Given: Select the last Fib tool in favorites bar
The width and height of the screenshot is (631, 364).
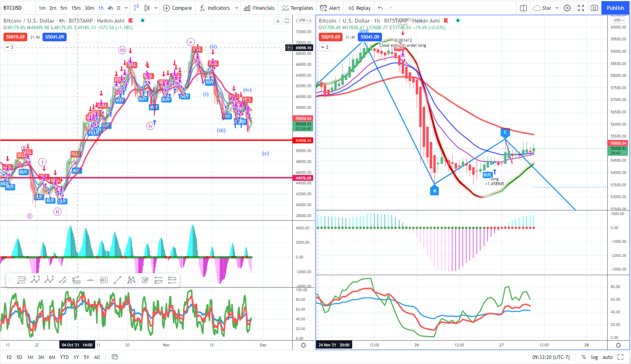Looking at the screenshot, I should point(172,280).
